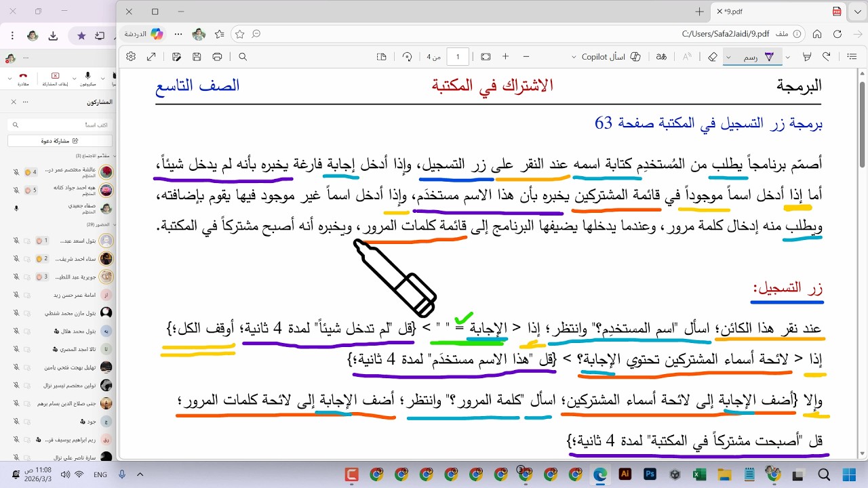Open Copilot chat (الدردشة) button

click(x=143, y=34)
